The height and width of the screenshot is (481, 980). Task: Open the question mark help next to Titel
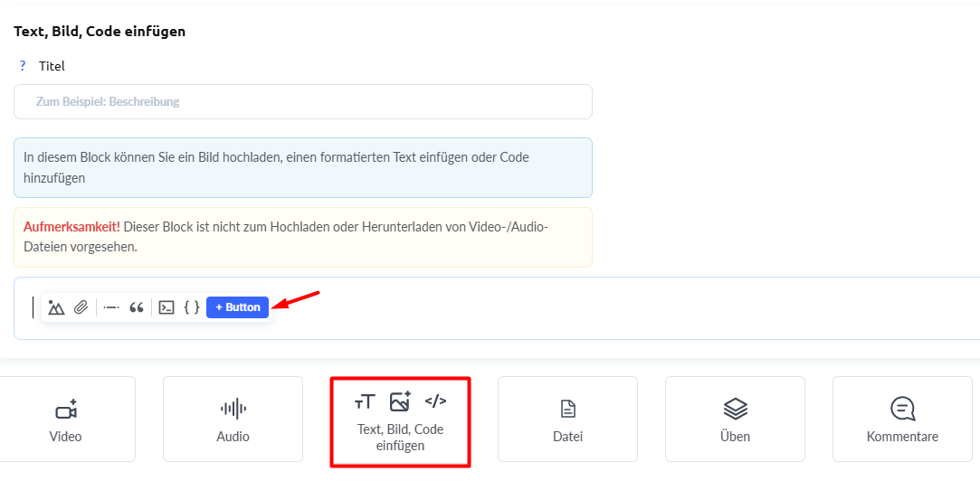23,66
